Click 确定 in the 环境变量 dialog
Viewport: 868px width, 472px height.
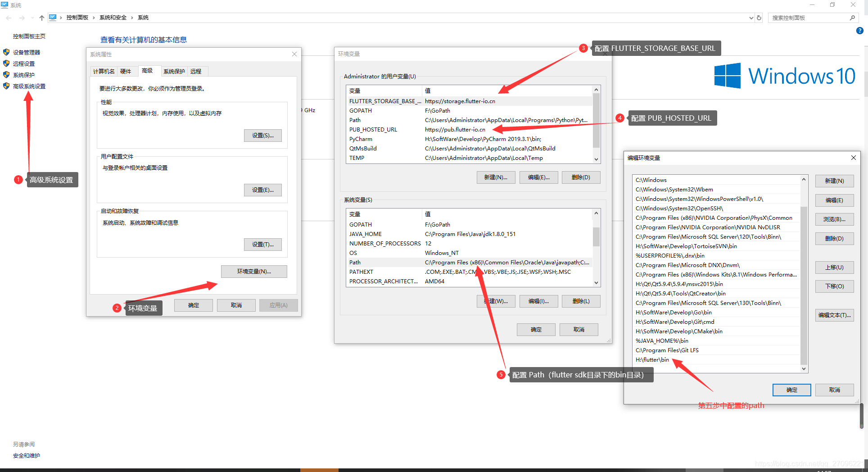pos(536,329)
